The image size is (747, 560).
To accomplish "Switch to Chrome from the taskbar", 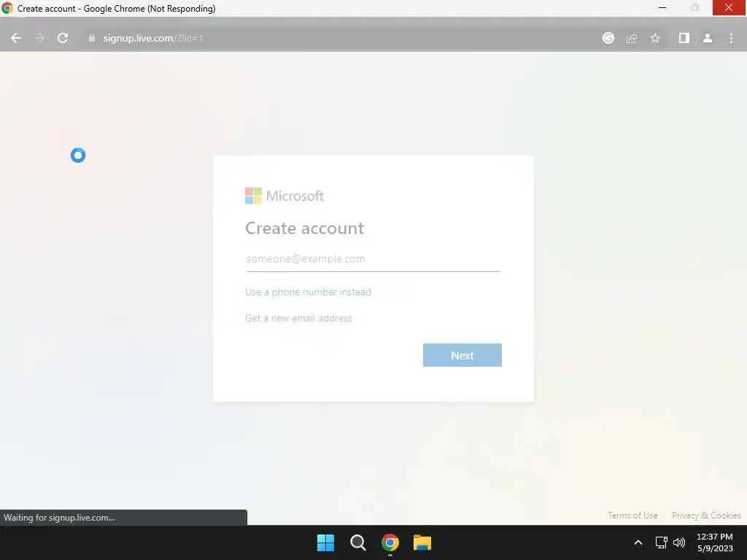I will click(x=390, y=542).
